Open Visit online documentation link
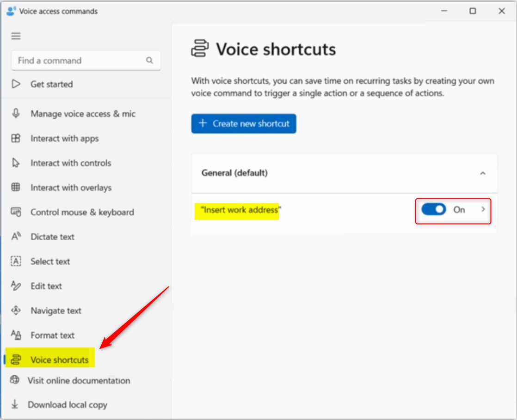This screenshot has height=420, width=517. click(x=79, y=381)
